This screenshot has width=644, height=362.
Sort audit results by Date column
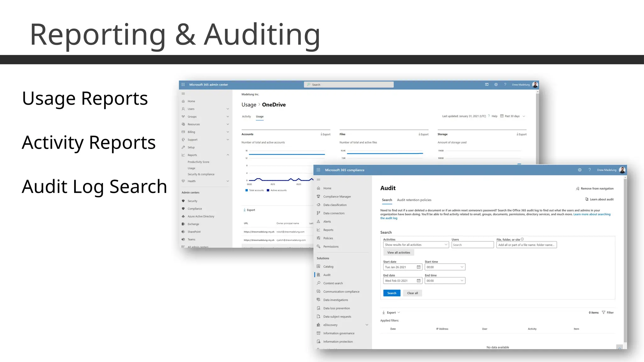[x=393, y=329]
